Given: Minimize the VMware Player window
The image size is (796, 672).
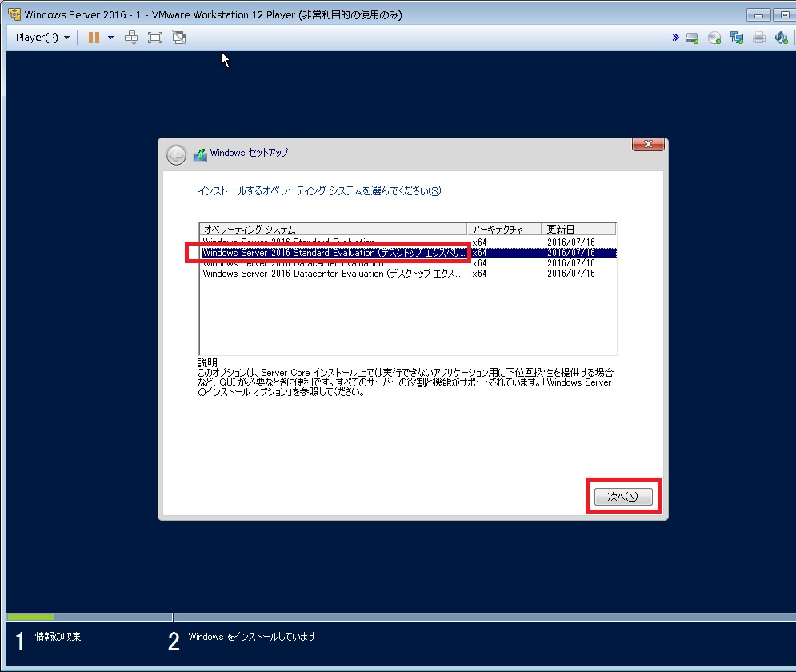Looking at the screenshot, I should coord(759,14).
